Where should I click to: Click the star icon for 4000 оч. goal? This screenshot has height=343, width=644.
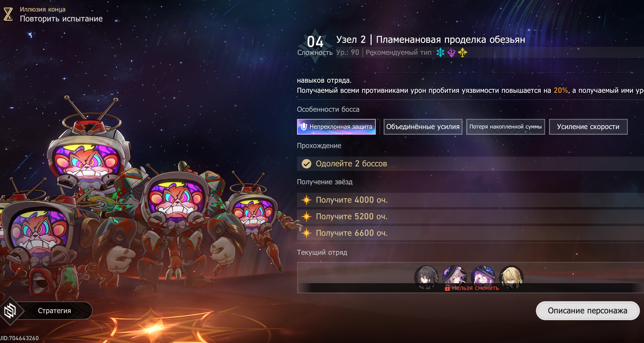point(307,200)
